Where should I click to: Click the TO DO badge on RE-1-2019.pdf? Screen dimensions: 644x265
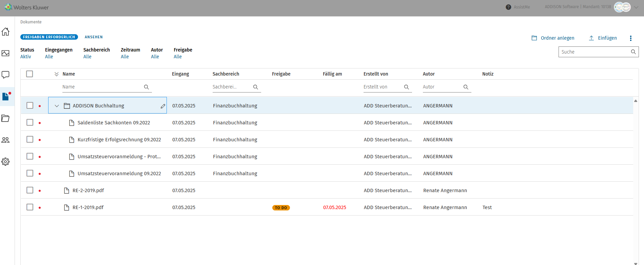[281, 208]
